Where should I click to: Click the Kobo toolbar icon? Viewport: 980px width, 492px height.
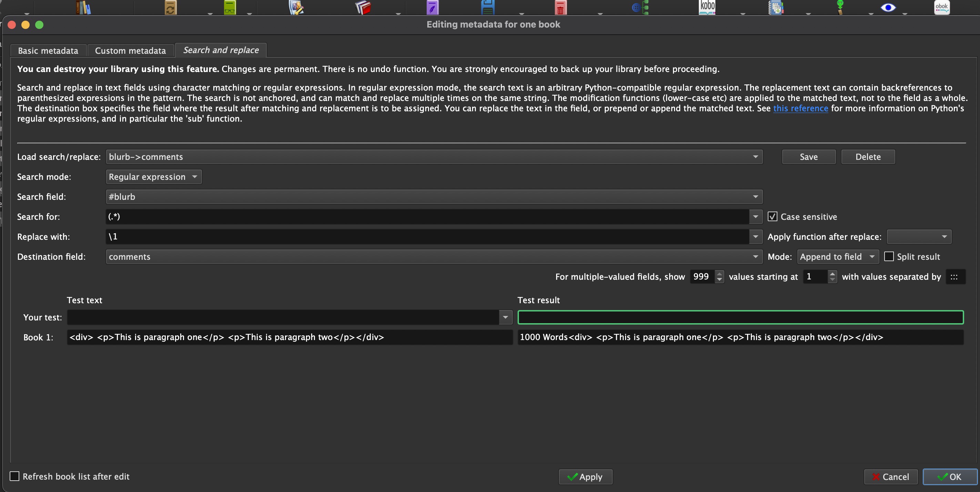tap(707, 7)
